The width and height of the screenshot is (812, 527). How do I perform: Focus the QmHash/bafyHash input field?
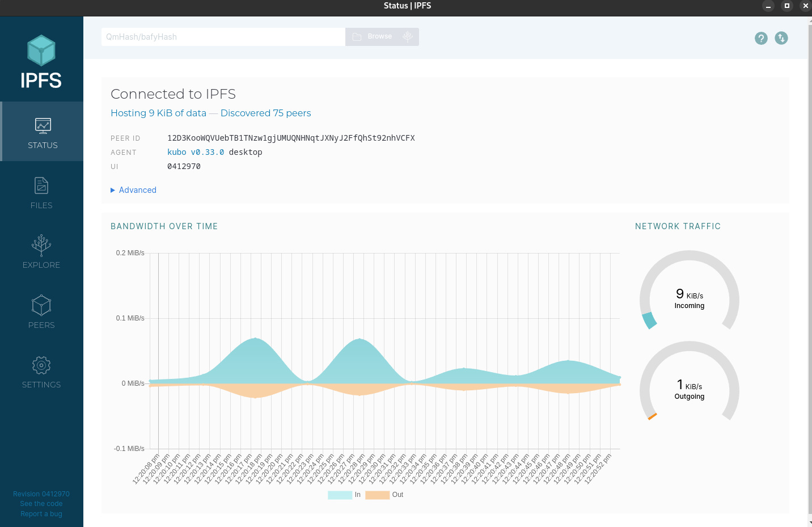click(x=223, y=37)
